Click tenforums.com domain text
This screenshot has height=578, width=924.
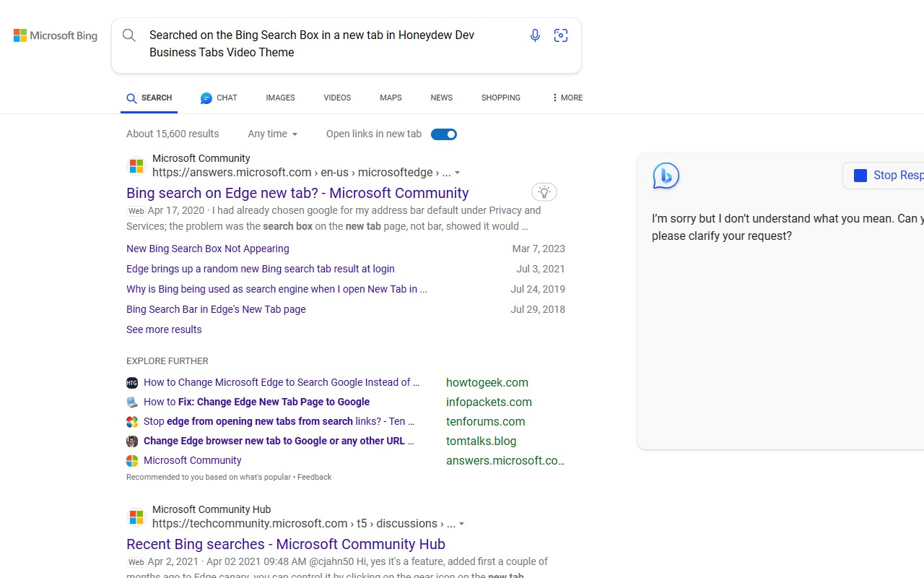tap(486, 421)
